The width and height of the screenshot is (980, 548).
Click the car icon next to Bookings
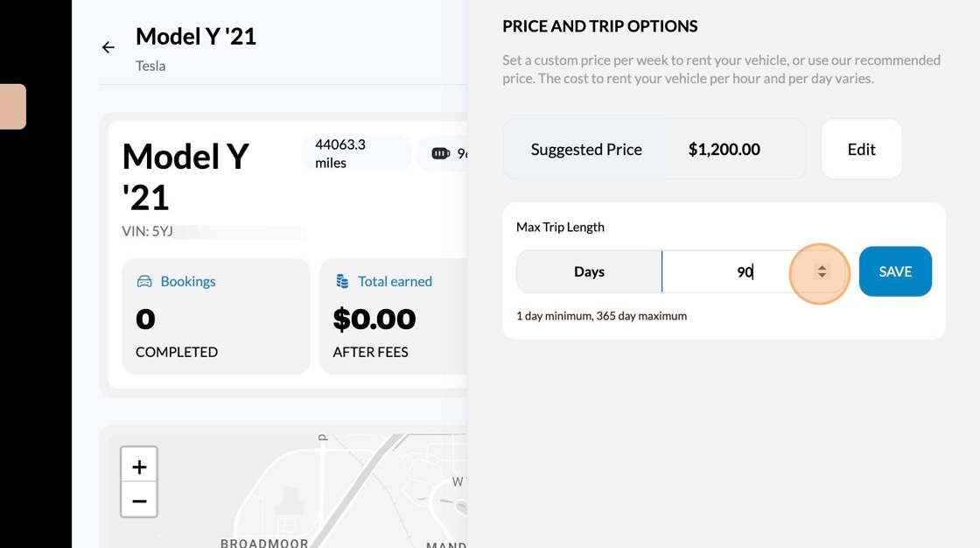[x=145, y=282]
